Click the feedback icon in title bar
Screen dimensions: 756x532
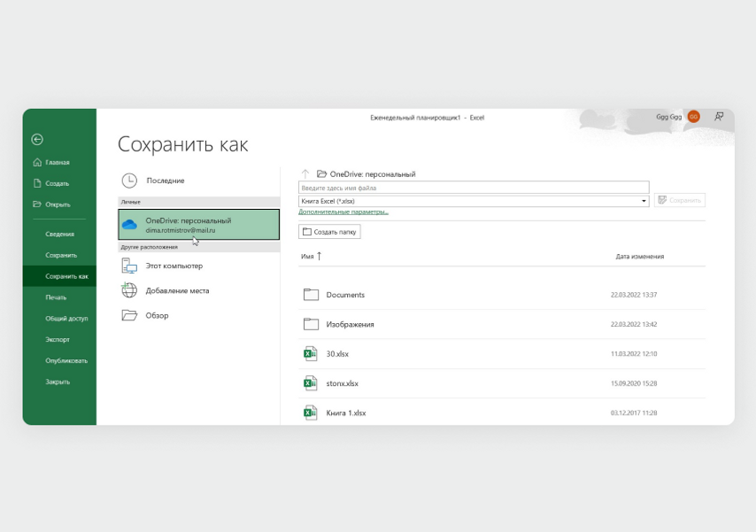(x=719, y=117)
